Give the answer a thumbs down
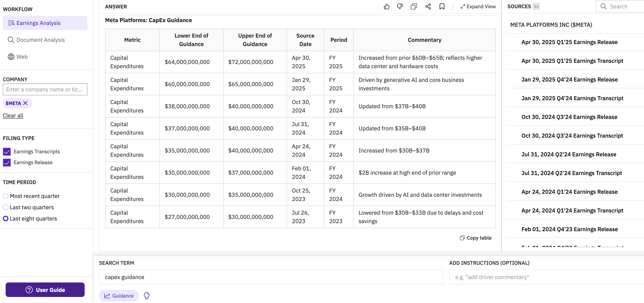The height and width of the screenshot is (303, 644). [x=400, y=6]
